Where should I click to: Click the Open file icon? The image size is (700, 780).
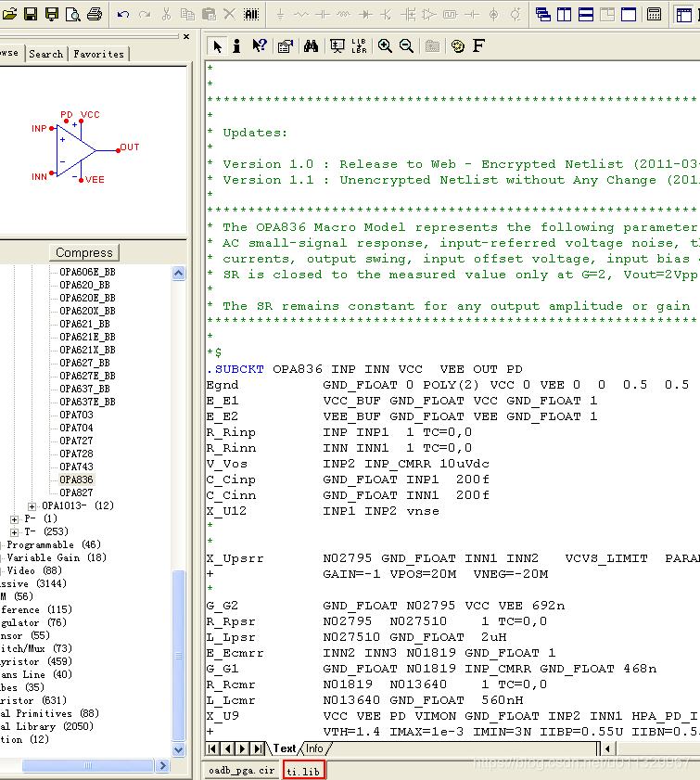click(9, 14)
